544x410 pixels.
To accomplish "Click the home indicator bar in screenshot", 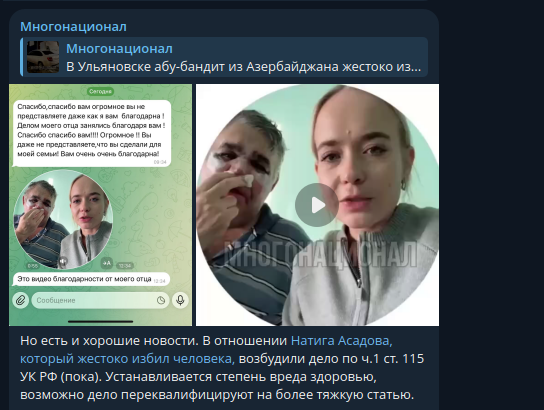I will click(x=100, y=322).
